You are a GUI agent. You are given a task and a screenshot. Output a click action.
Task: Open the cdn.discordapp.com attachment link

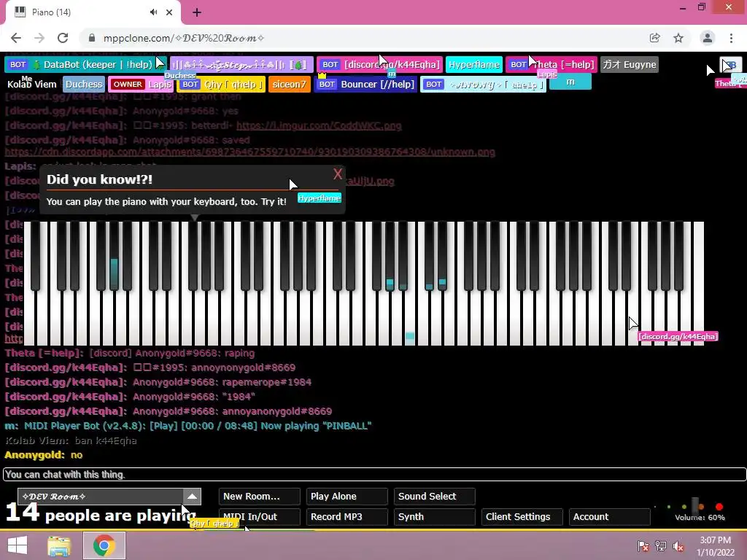249,152
